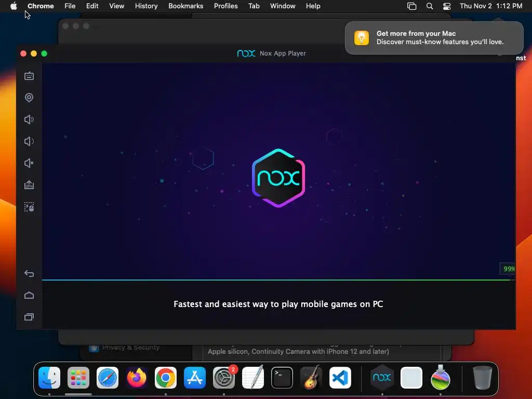
Task: Open the Bookmarks menu
Action: click(185, 6)
